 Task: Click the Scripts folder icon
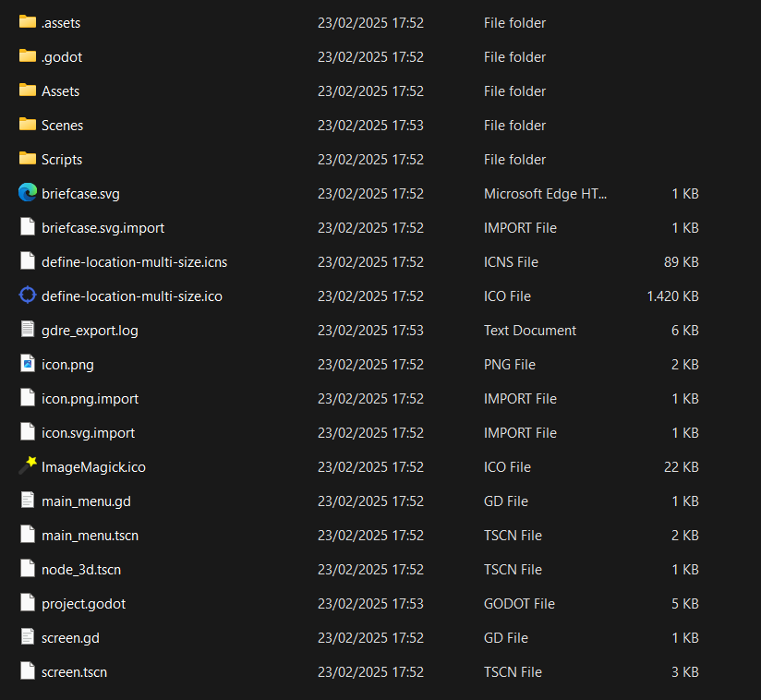pos(27,159)
